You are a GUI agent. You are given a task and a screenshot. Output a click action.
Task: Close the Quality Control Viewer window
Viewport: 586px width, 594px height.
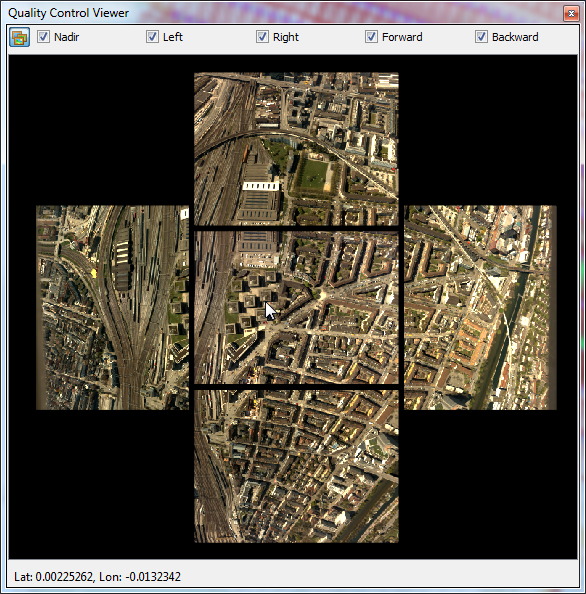pyautogui.click(x=571, y=14)
